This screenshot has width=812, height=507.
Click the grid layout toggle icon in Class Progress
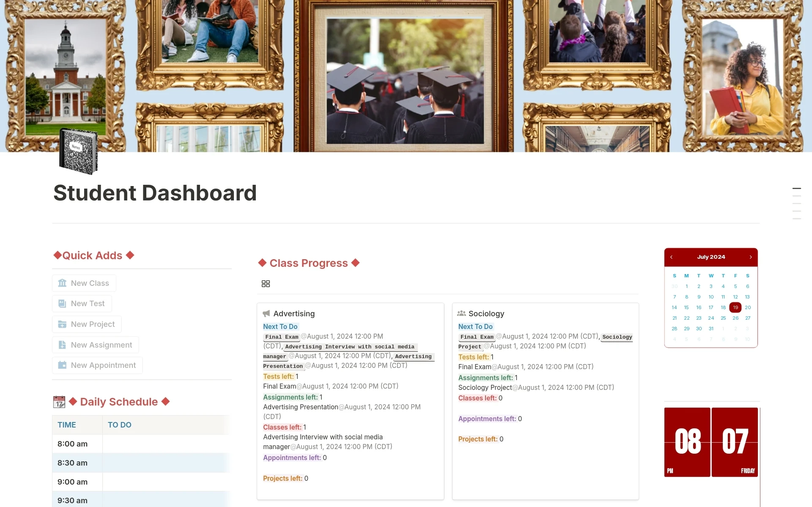click(266, 284)
